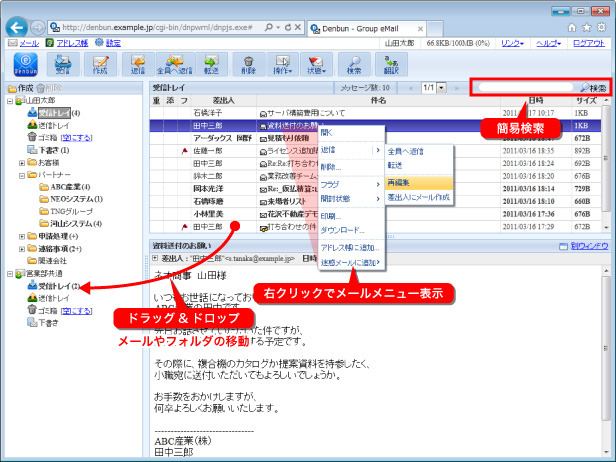Collapse the パートナー folder
The width and height of the screenshot is (616, 462).
coord(22,175)
